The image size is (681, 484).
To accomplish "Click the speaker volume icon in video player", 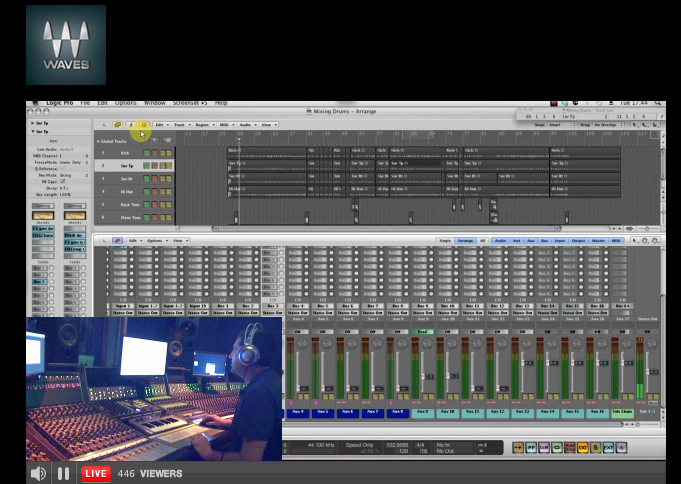I will [38, 474].
